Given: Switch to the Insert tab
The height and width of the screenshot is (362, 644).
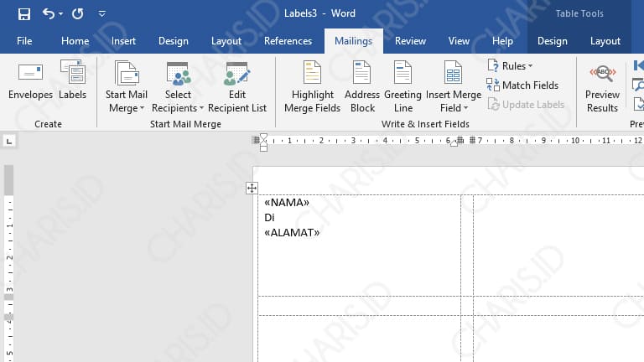Looking at the screenshot, I should pos(123,41).
